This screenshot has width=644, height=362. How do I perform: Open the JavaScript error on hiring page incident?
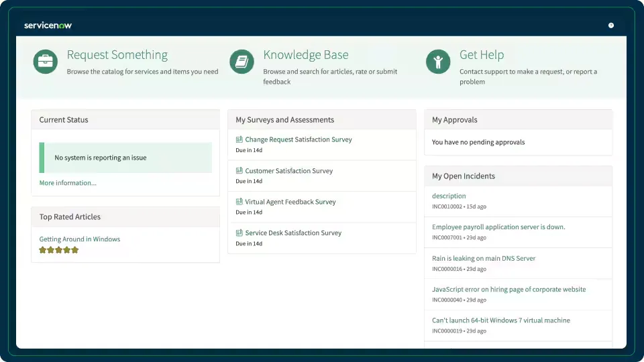click(x=508, y=290)
